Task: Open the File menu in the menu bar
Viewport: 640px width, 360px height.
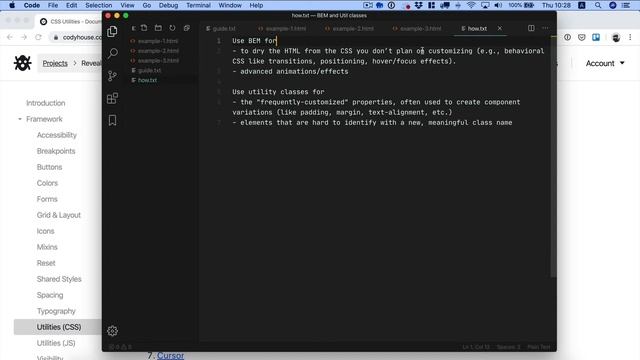Action: click(x=53, y=5)
